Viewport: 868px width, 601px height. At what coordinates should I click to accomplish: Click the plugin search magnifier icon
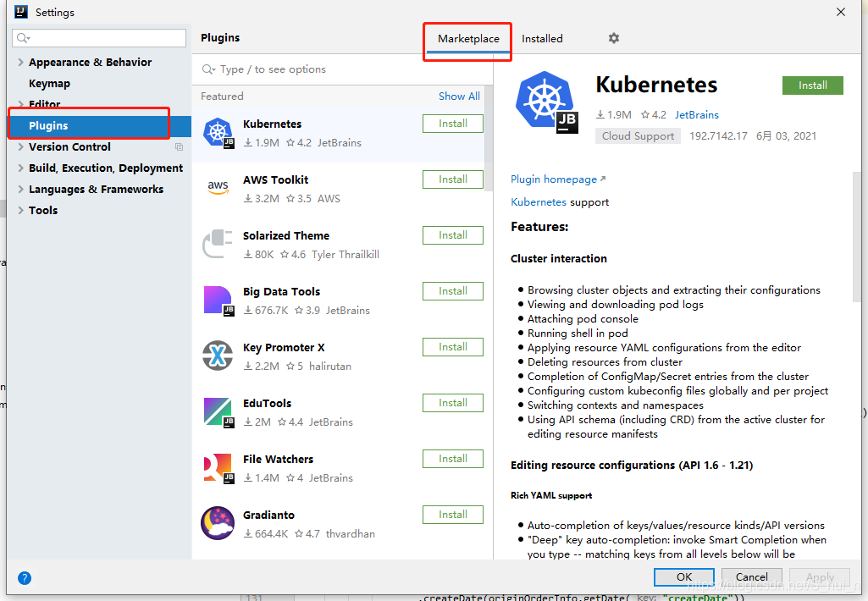point(208,69)
